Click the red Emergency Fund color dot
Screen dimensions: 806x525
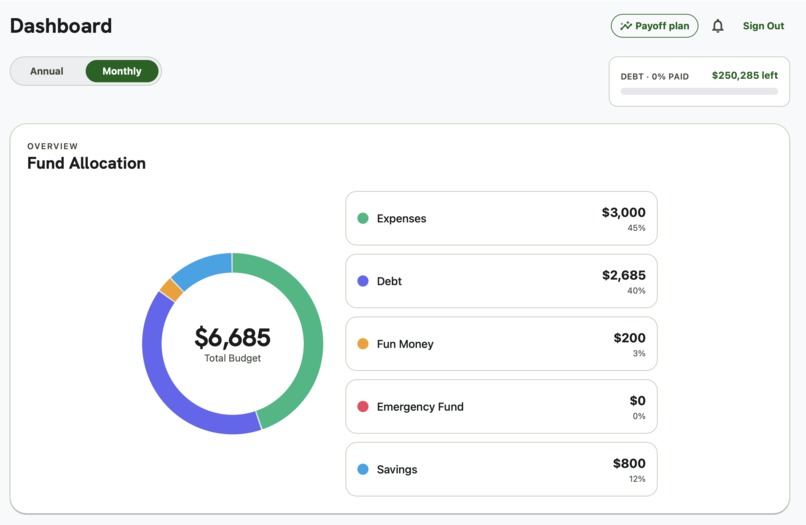pyautogui.click(x=363, y=406)
